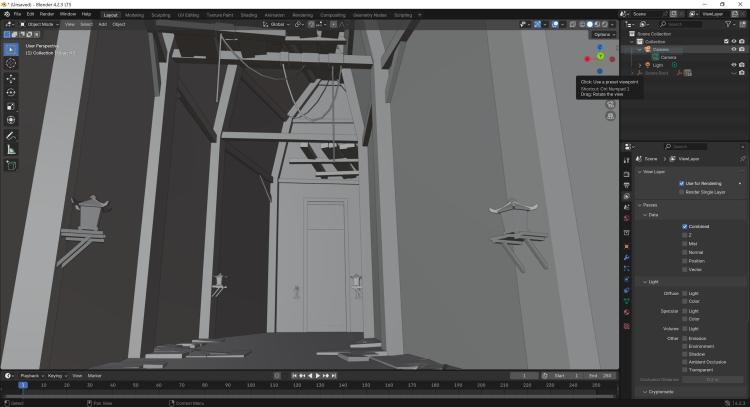Viewport: 750px width, 407px height.
Task: Open the timeline Playback popover
Action: click(28, 375)
